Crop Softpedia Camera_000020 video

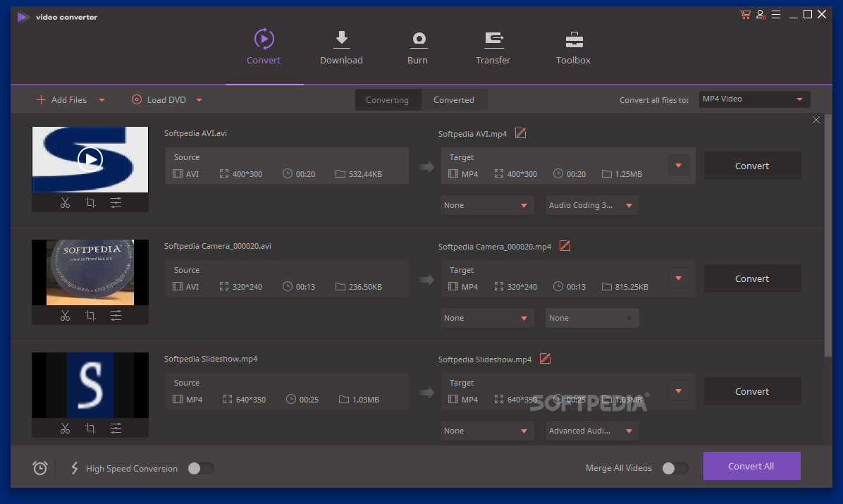(x=90, y=315)
